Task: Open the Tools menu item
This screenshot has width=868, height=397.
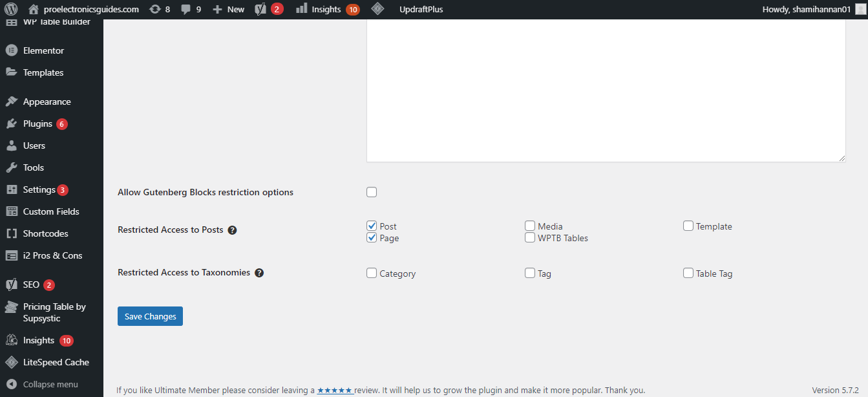Action: 34,167
